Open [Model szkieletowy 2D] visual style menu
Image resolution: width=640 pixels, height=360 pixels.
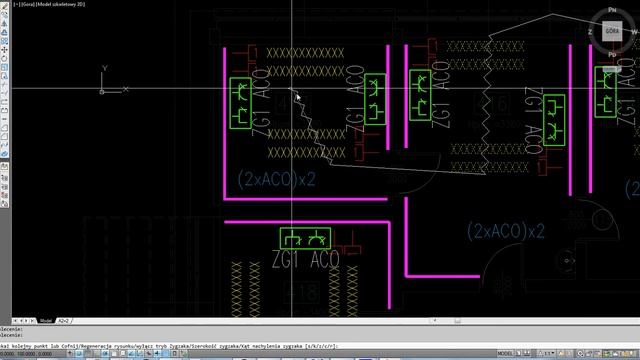[x=61, y=4]
